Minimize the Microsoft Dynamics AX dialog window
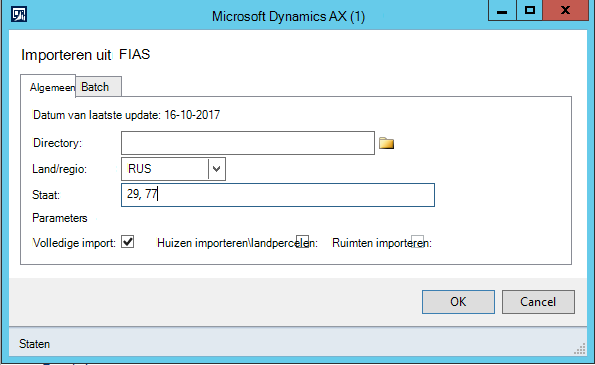595x365 pixels. 502,11
